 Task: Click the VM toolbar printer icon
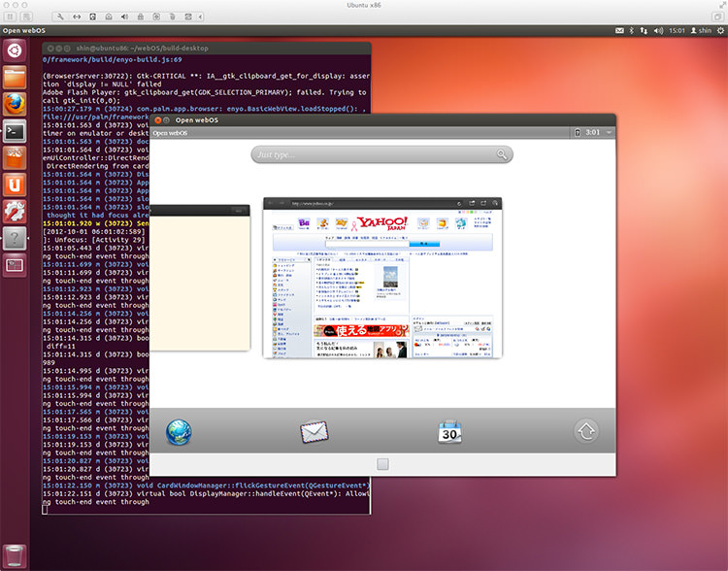(x=188, y=17)
